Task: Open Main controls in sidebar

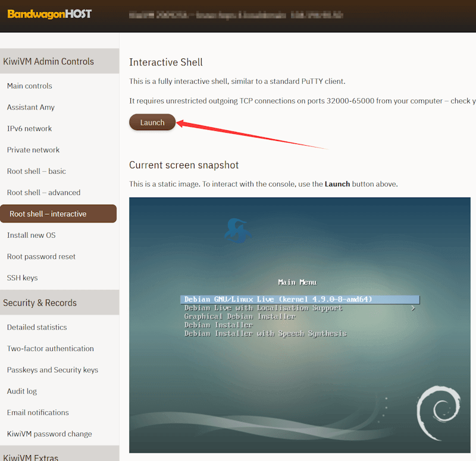Action: (30, 86)
